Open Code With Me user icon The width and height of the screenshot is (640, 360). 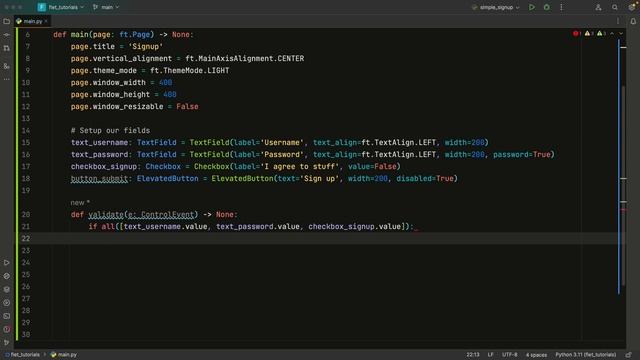point(598,7)
